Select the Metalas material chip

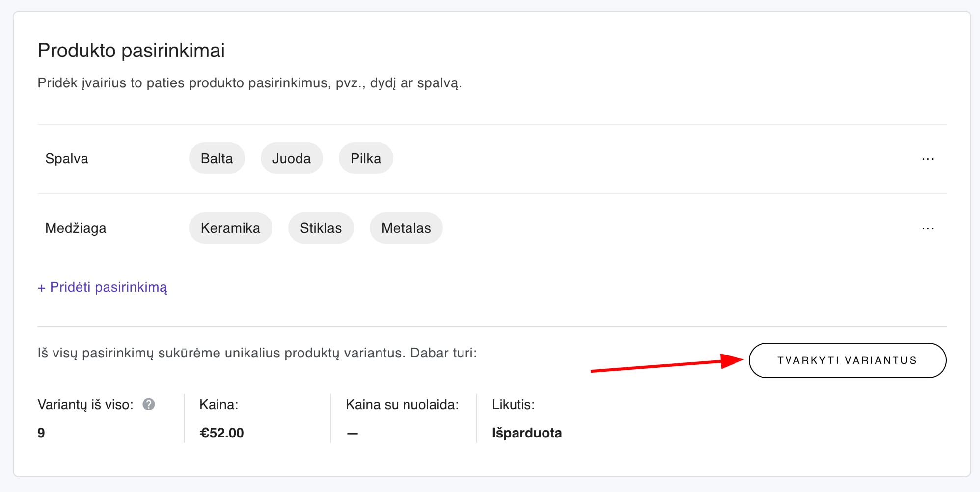click(406, 228)
